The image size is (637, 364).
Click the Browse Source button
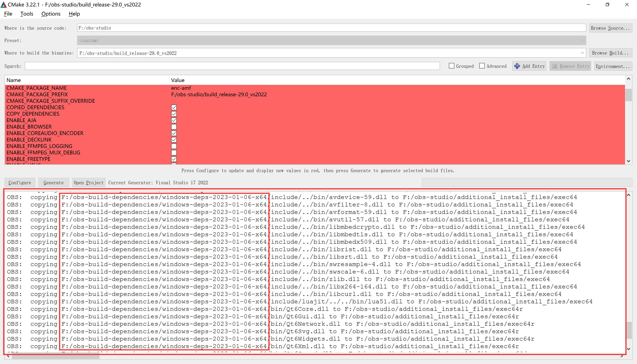tap(611, 28)
